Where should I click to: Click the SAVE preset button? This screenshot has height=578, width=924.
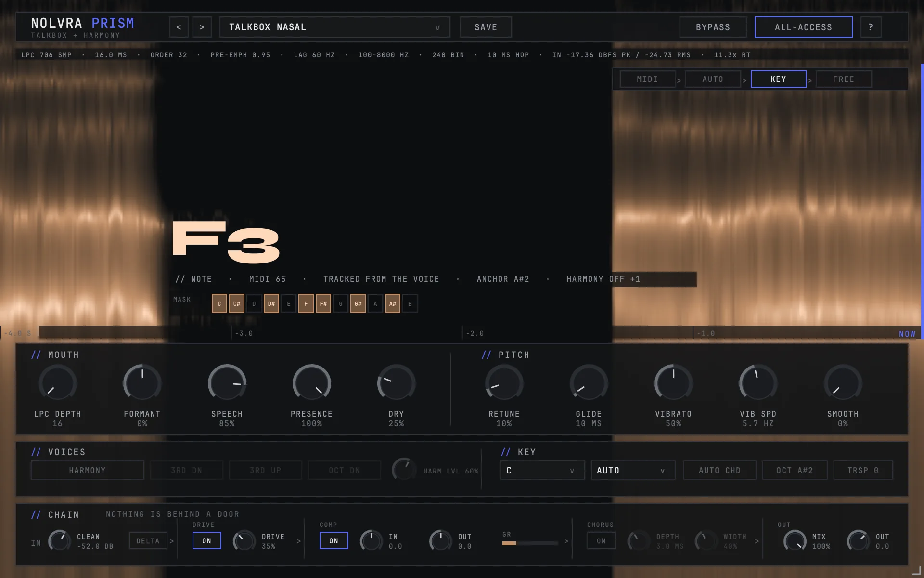point(486,27)
